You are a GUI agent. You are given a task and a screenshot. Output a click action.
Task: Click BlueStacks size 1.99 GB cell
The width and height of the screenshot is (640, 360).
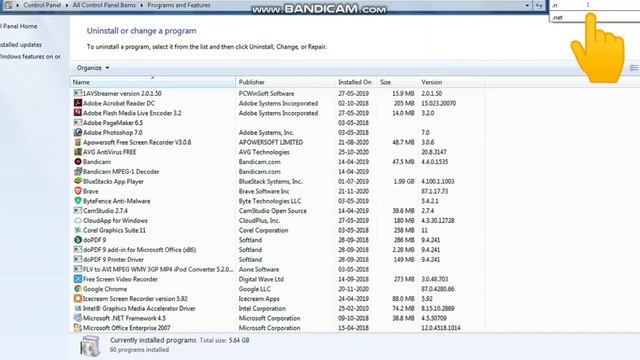tap(404, 181)
